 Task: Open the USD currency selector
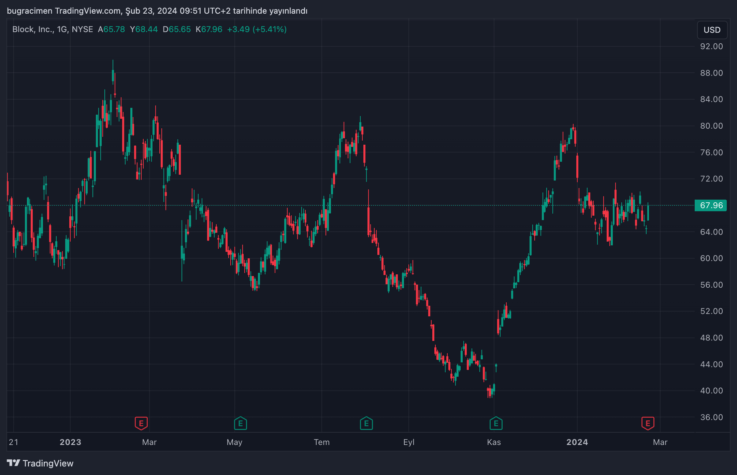tap(711, 30)
